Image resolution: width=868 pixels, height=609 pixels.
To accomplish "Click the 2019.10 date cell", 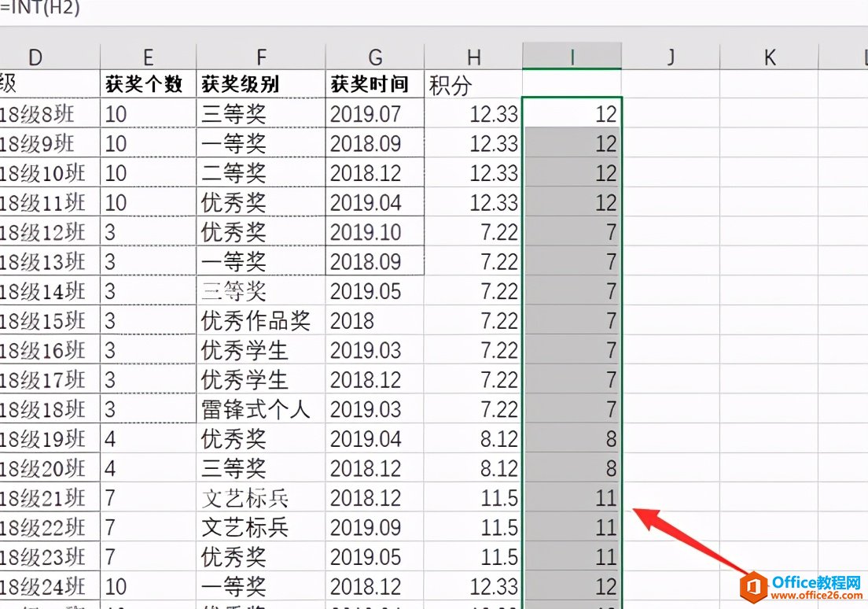I will [x=375, y=231].
